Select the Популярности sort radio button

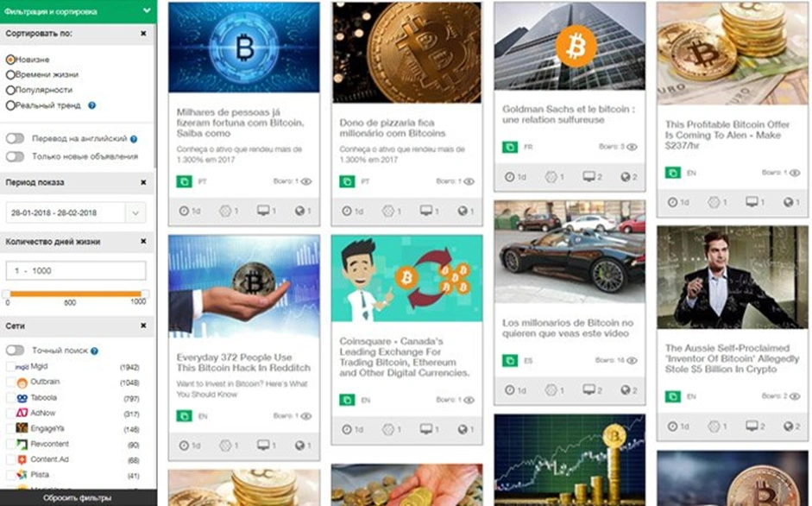10,90
